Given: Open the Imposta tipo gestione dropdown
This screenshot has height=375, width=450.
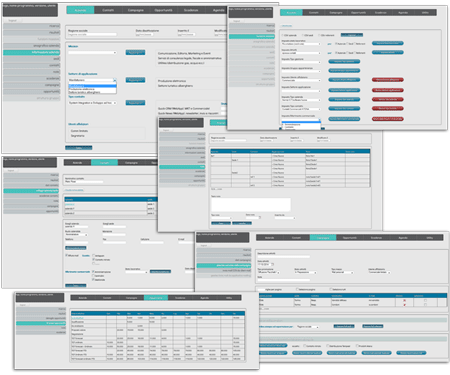Looking at the screenshot, I should [x=301, y=62].
